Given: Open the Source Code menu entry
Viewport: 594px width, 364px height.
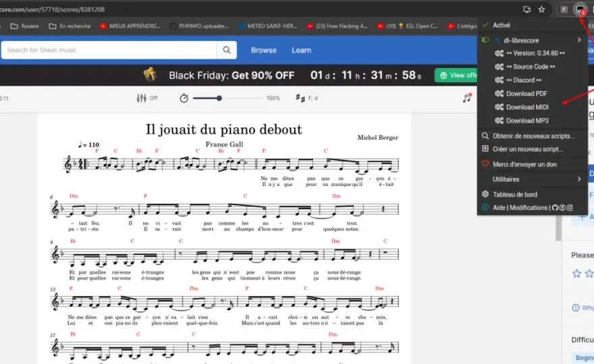Looking at the screenshot, I should 531,67.
